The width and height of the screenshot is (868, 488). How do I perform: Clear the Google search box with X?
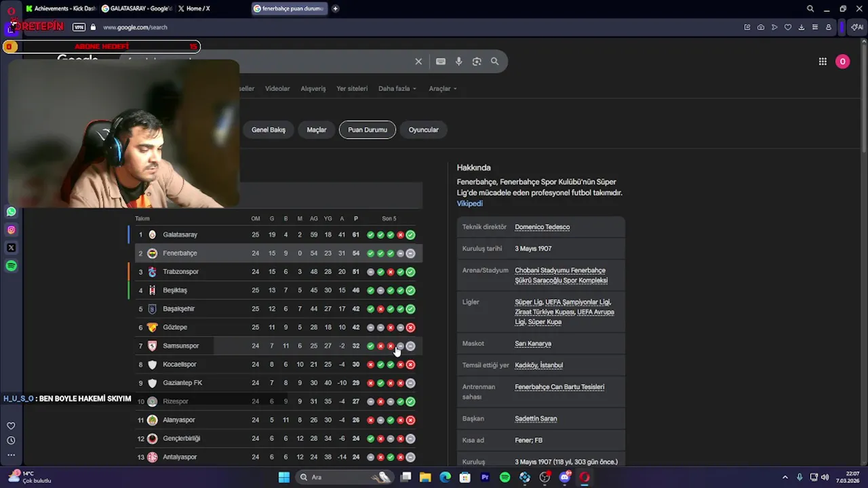point(418,62)
